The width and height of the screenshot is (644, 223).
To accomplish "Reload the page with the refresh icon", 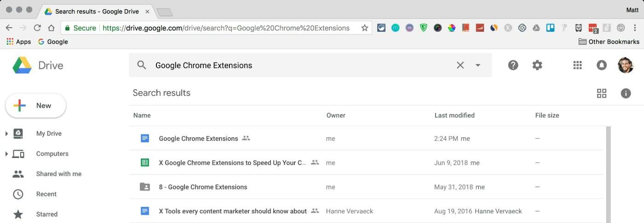I will (x=37, y=28).
